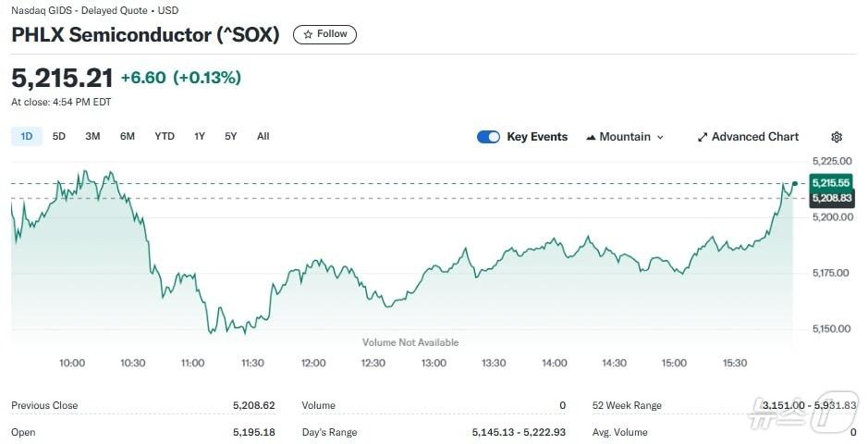Click the star icon in Follow button

point(308,34)
